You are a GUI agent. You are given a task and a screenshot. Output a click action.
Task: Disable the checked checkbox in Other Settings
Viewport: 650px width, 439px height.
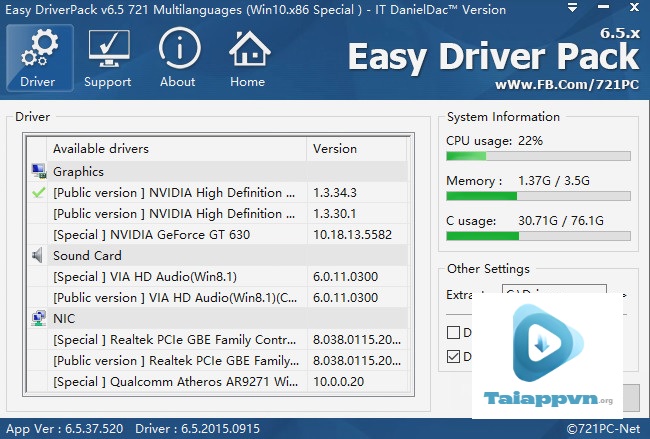coord(454,356)
